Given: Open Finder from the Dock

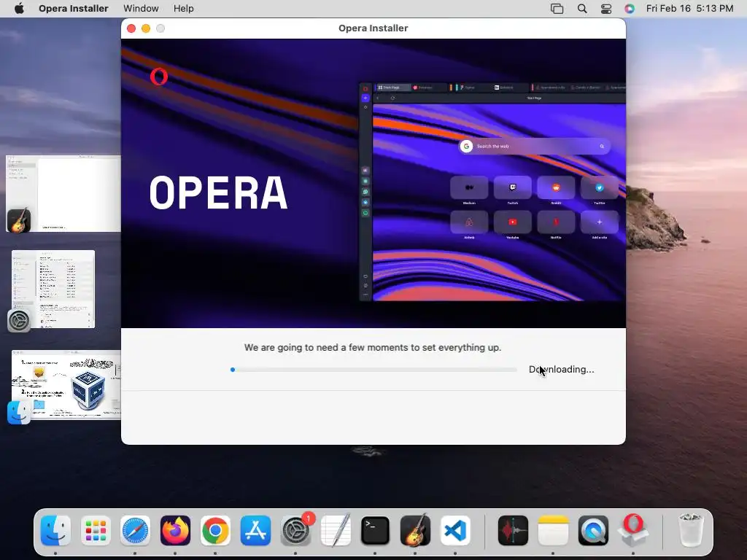Looking at the screenshot, I should [x=55, y=531].
